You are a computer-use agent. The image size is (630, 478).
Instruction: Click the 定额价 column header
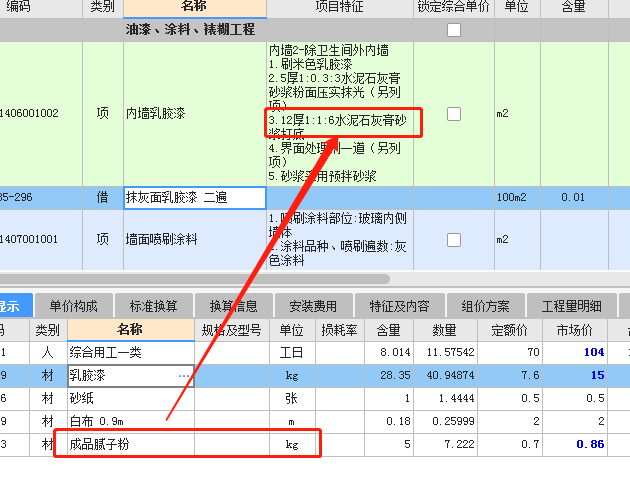[509, 331]
